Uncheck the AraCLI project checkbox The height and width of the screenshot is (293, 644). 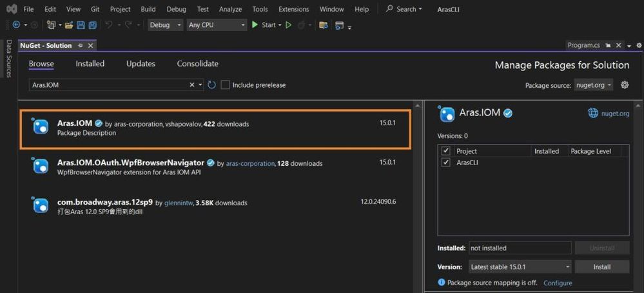click(445, 163)
